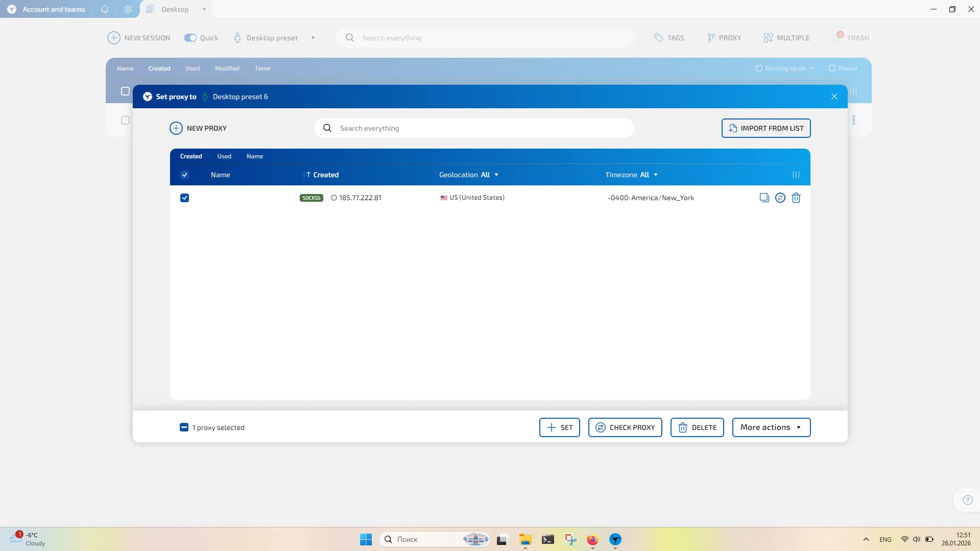The height and width of the screenshot is (551, 980).
Task: Expand the Desktop tab dropdown arrow
Action: point(204,9)
